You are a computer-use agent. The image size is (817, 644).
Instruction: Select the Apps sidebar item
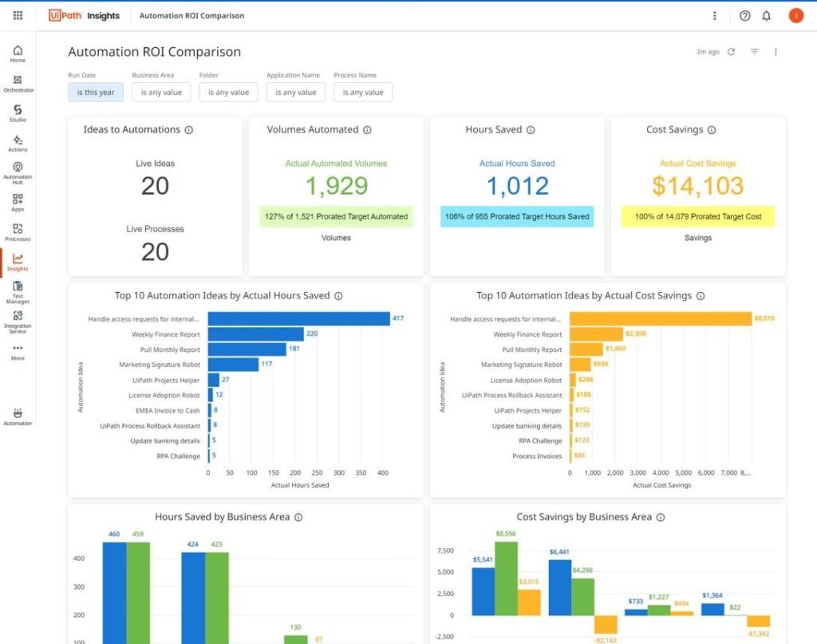(x=18, y=202)
